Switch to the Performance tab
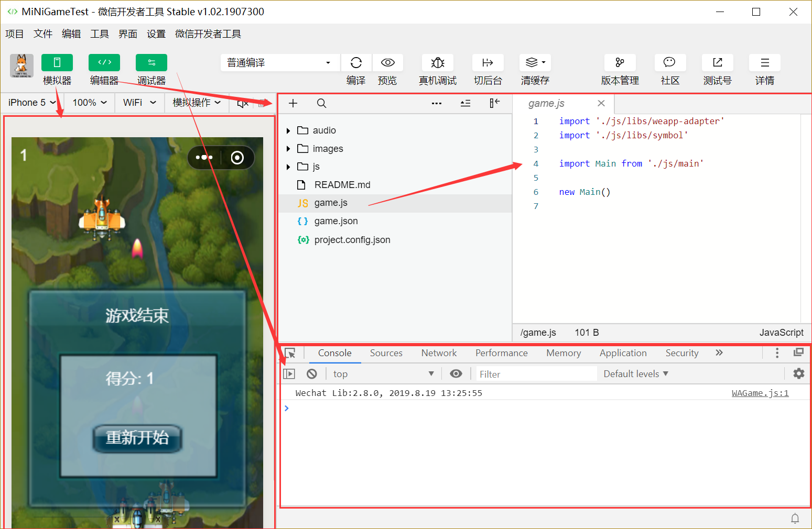The image size is (812, 529). (x=502, y=353)
